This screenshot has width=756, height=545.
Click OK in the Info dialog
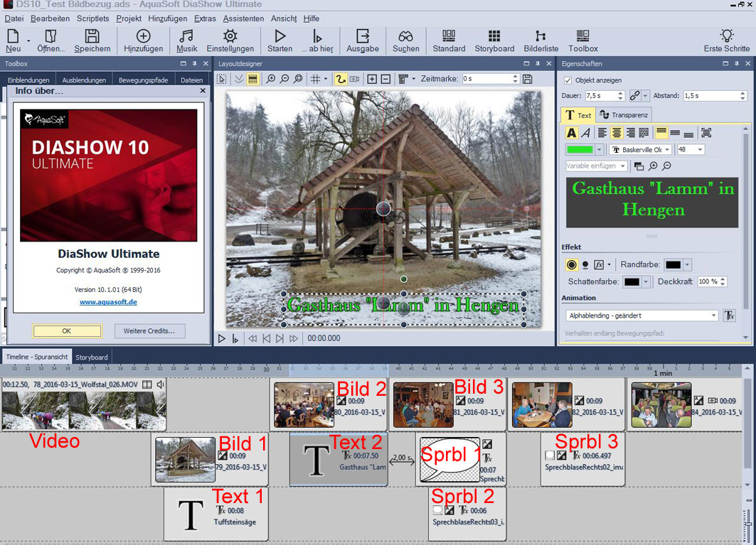67,331
